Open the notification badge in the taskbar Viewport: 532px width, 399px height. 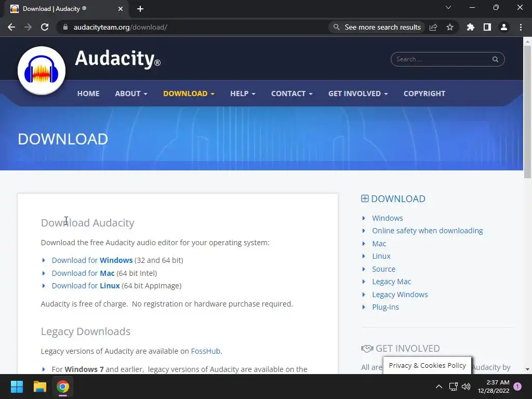(x=517, y=387)
